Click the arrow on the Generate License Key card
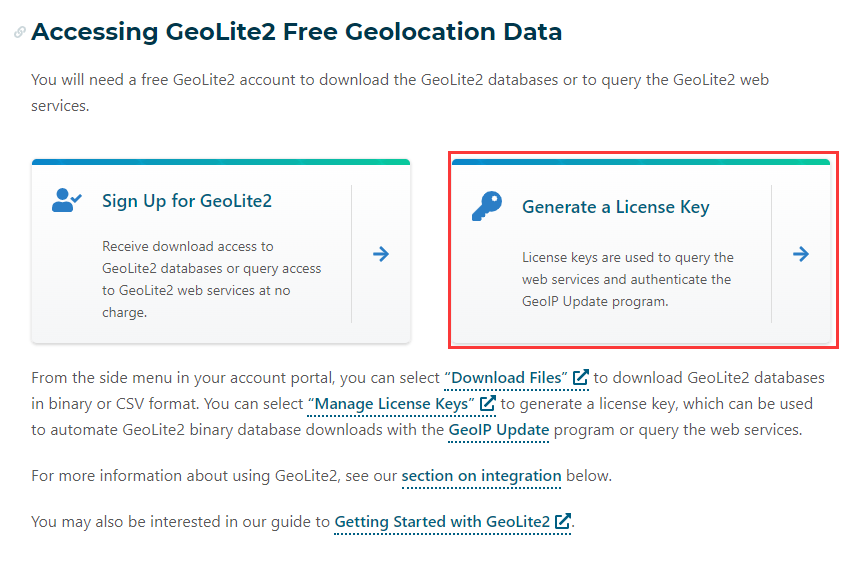Image resolution: width=861 pixels, height=586 pixels. 800,254
